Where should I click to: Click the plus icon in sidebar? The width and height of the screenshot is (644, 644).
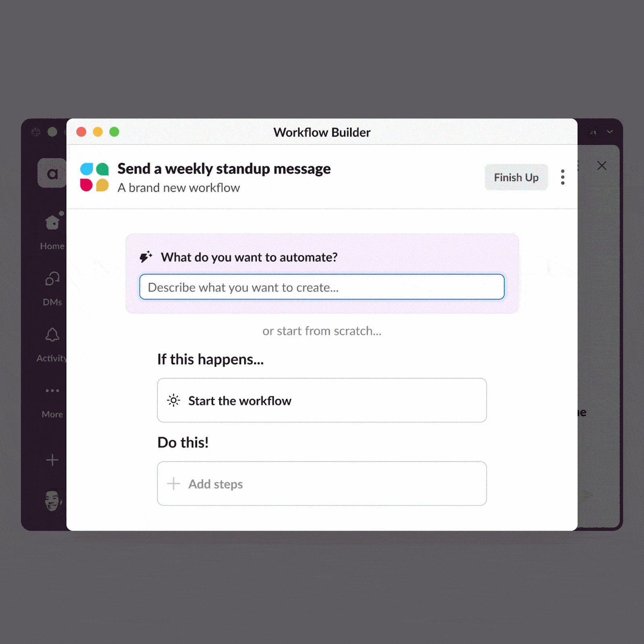[52, 460]
